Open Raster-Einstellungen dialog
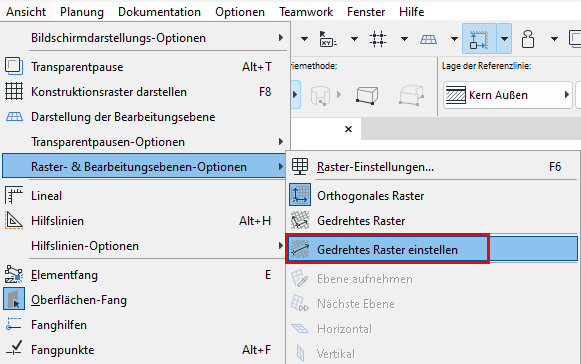581x364 pixels. click(x=432, y=167)
